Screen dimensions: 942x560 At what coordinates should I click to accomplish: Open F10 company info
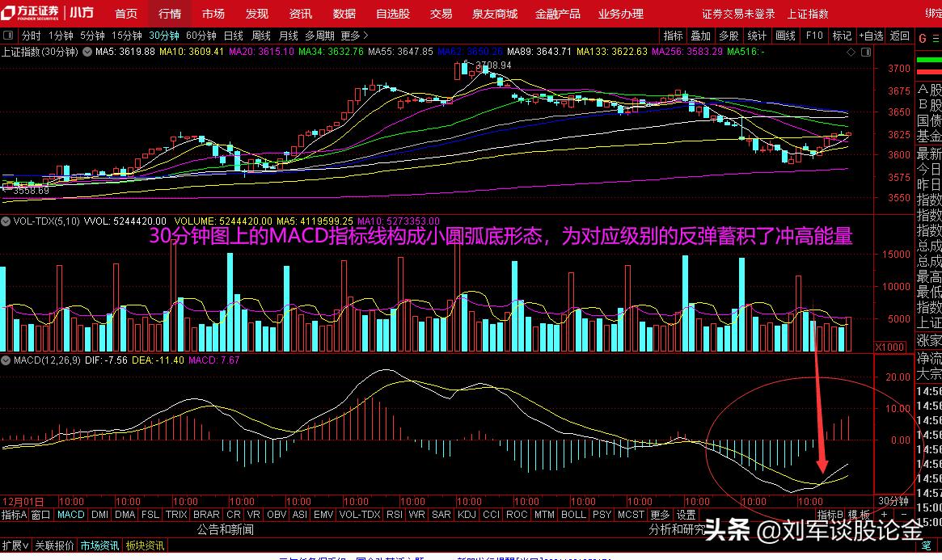(814, 36)
